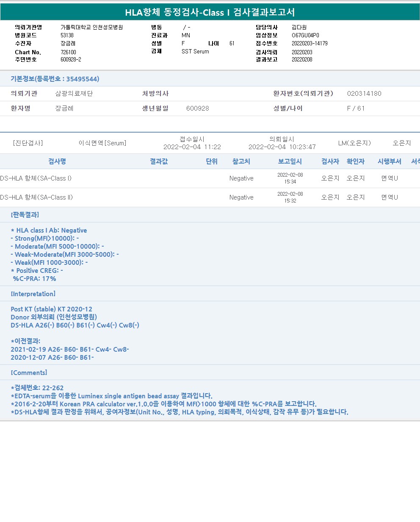
Task: Click the '결과값' column header
Action: point(159,161)
